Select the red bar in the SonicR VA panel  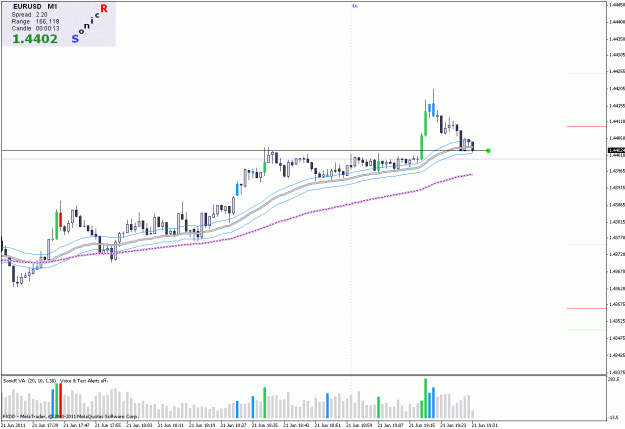pos(61,399)
